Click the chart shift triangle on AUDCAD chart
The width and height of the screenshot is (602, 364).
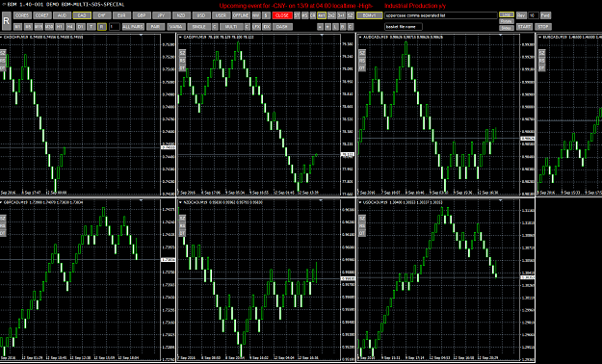click(x=501, y=35)
